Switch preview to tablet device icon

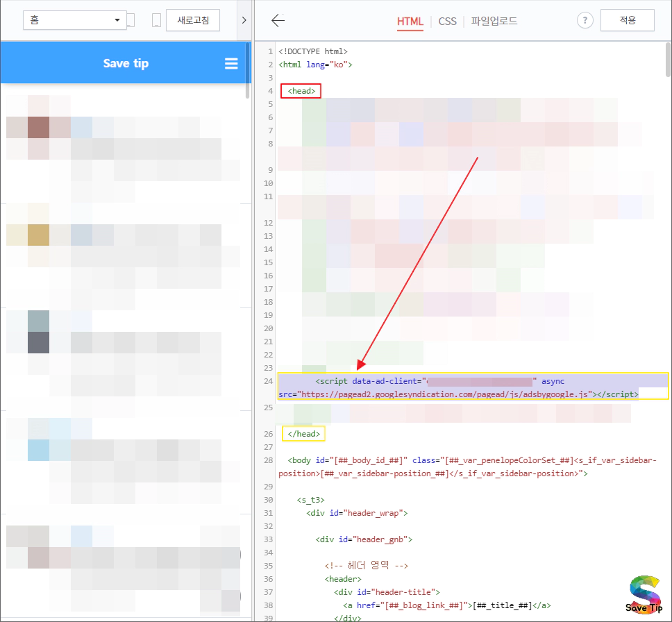click(x=131, y=20)
